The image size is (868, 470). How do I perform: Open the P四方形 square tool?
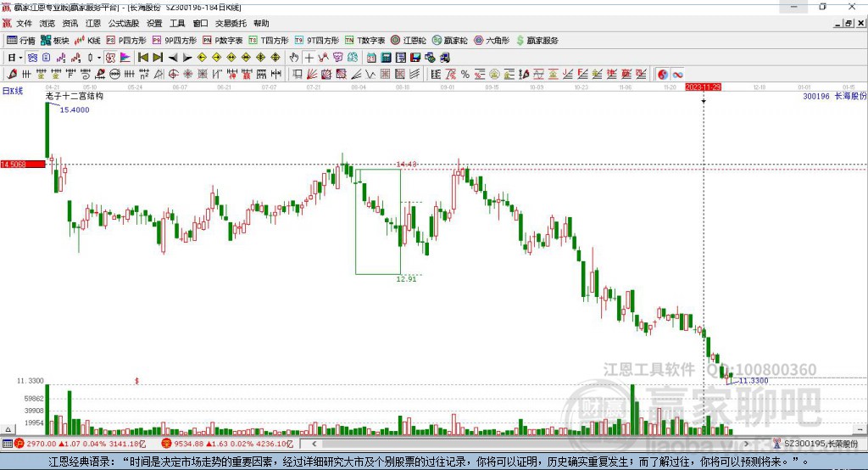pos(126,41)
